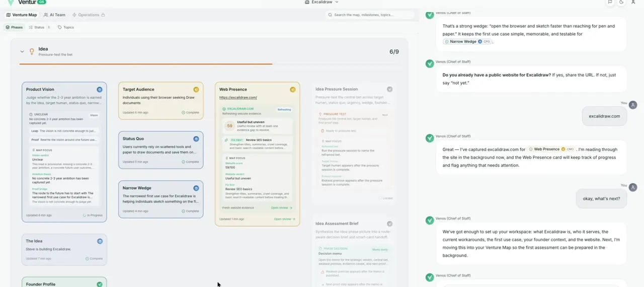Click the user avatar beside 'excalidraw.com' message

point(633,105)
